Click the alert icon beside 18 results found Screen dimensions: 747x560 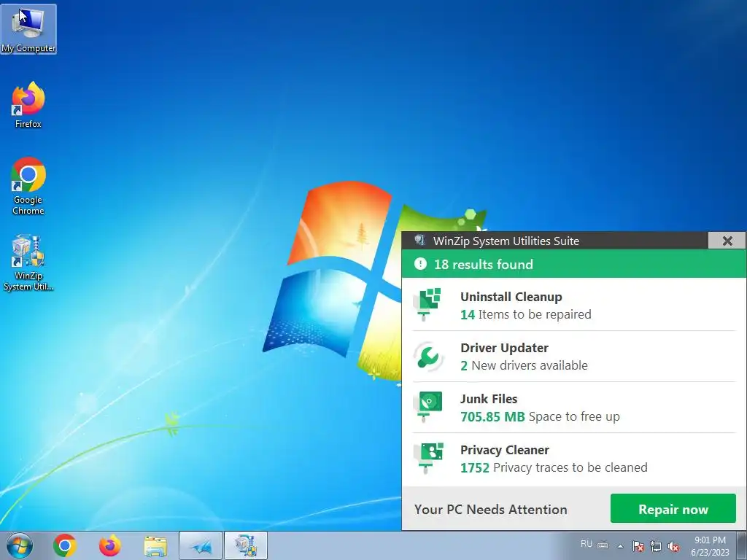point(420,264)
